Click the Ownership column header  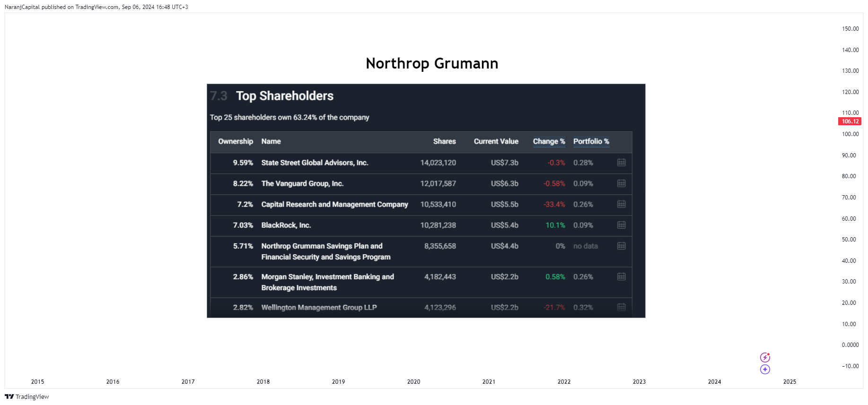236,141
